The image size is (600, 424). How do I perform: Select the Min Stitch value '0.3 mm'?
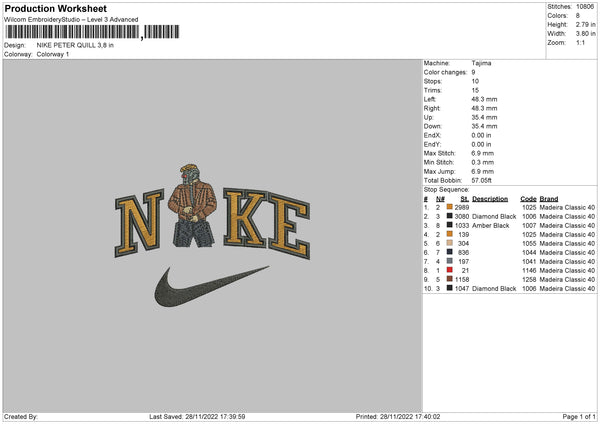pyautogui.click(x=483, y=162)
